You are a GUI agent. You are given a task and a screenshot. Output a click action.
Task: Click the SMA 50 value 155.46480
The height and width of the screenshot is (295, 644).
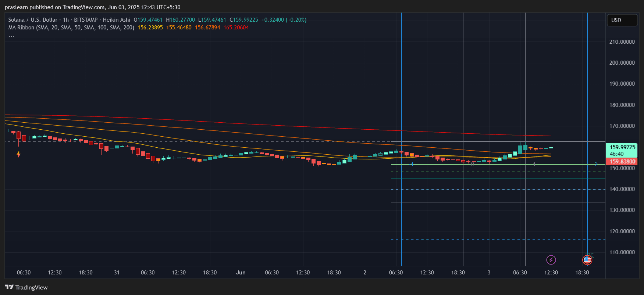[x=179, y=28]
